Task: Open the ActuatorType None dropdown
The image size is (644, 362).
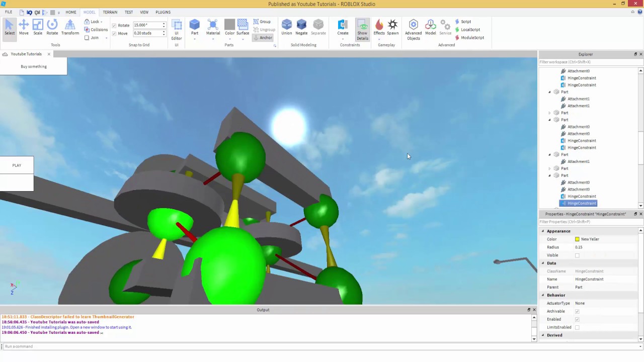Action: [605, 303]
